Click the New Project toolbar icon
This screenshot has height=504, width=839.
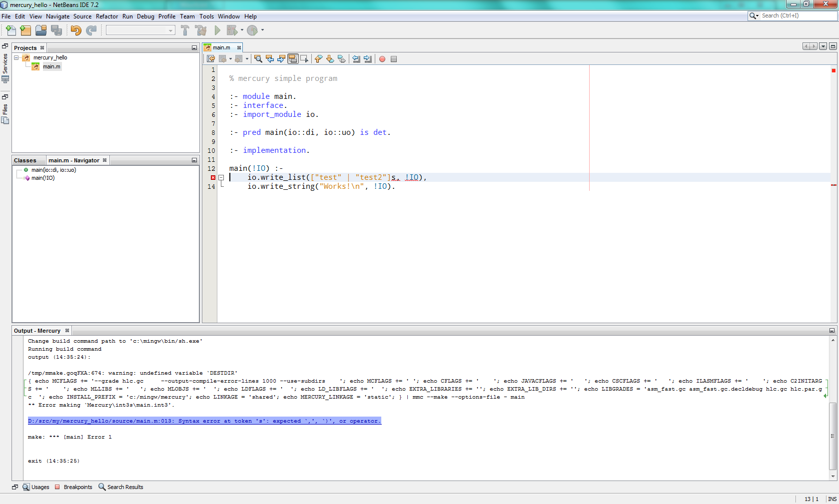click(25, 30)
